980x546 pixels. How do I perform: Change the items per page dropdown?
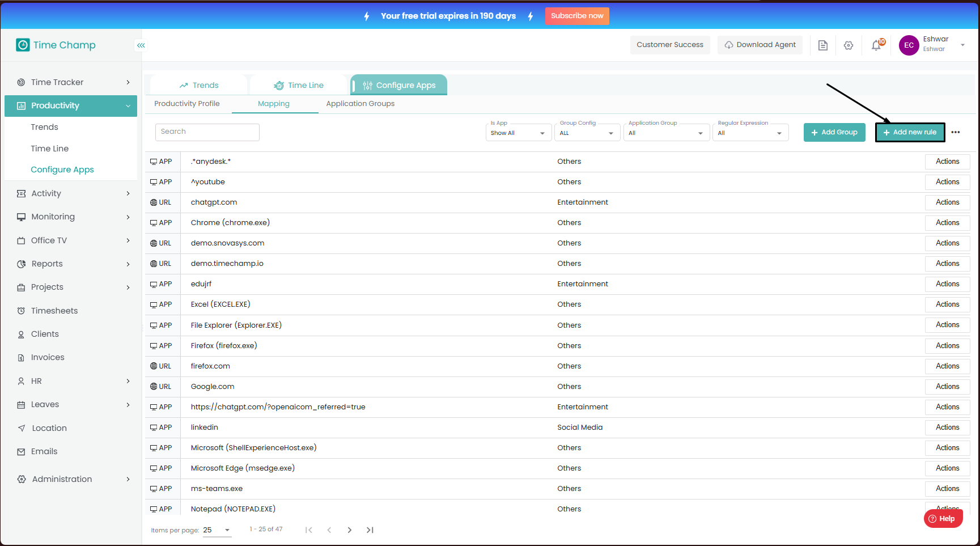click(x=217, y=530)
